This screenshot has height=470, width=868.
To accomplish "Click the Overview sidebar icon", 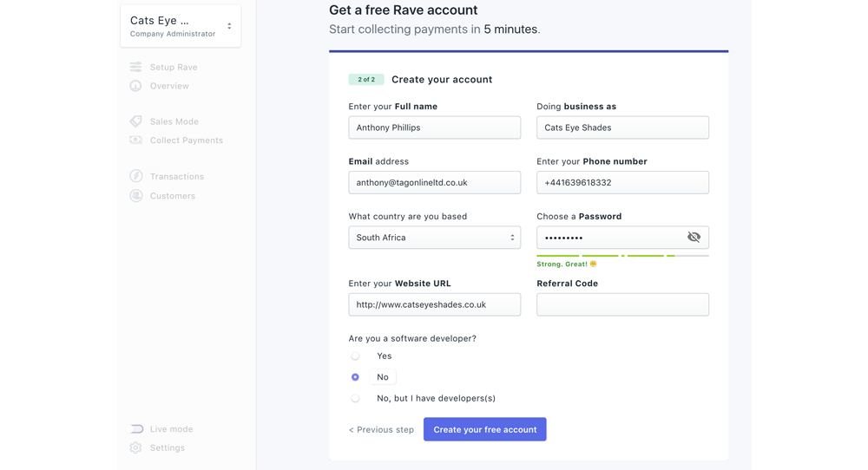I will (x=135, y=86).
